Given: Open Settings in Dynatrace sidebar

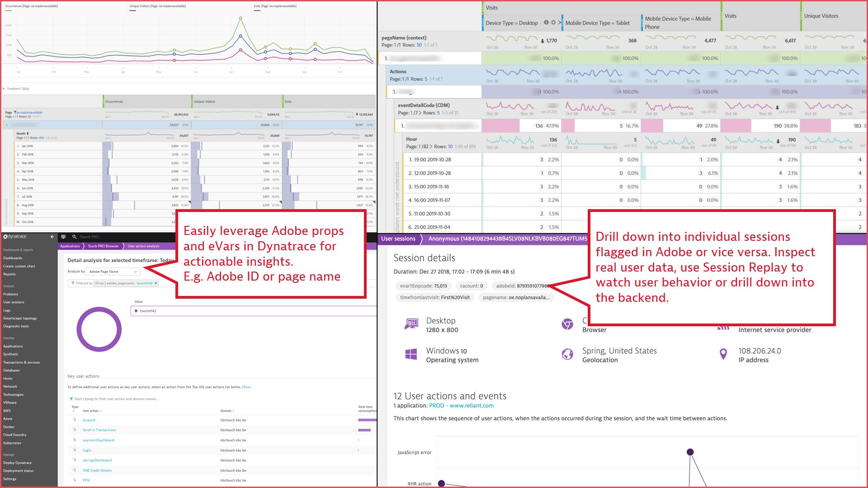Looking at the screenshot, I should (10, 479).
